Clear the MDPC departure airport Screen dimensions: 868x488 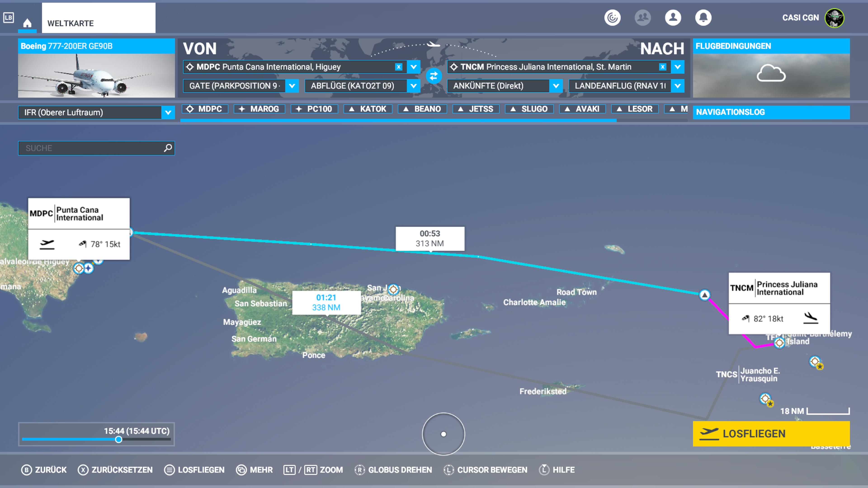(399, 67)
